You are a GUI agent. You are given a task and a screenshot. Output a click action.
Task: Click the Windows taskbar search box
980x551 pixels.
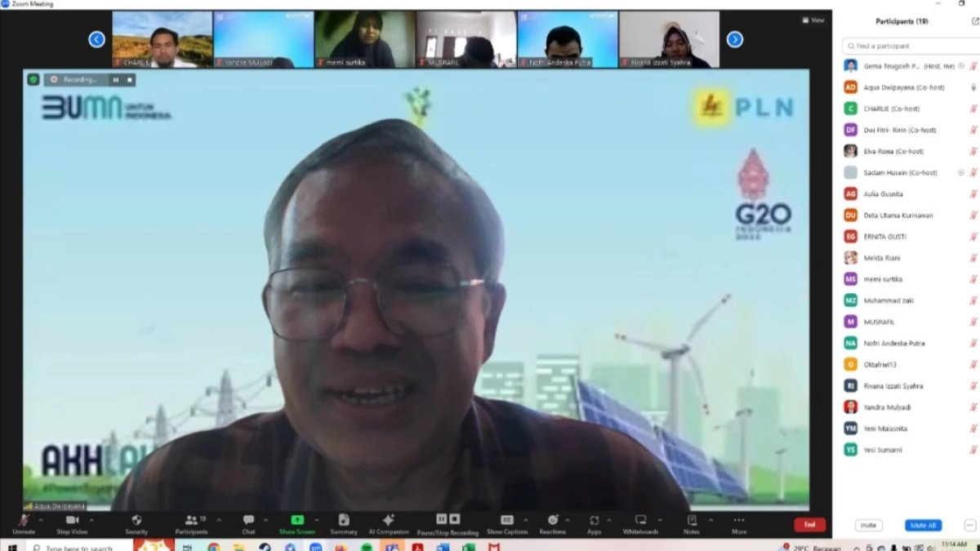point(80,547)
